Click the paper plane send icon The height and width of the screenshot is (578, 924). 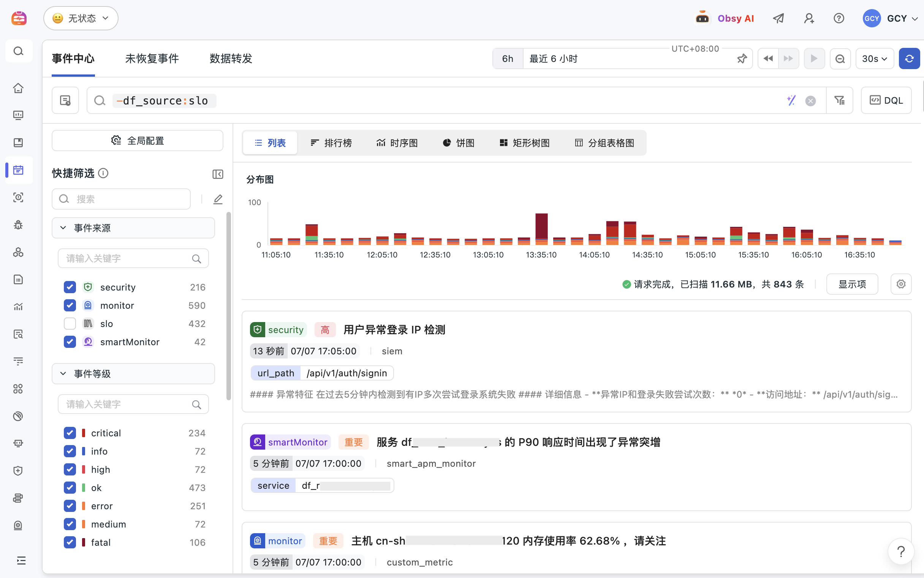(778, 18)
